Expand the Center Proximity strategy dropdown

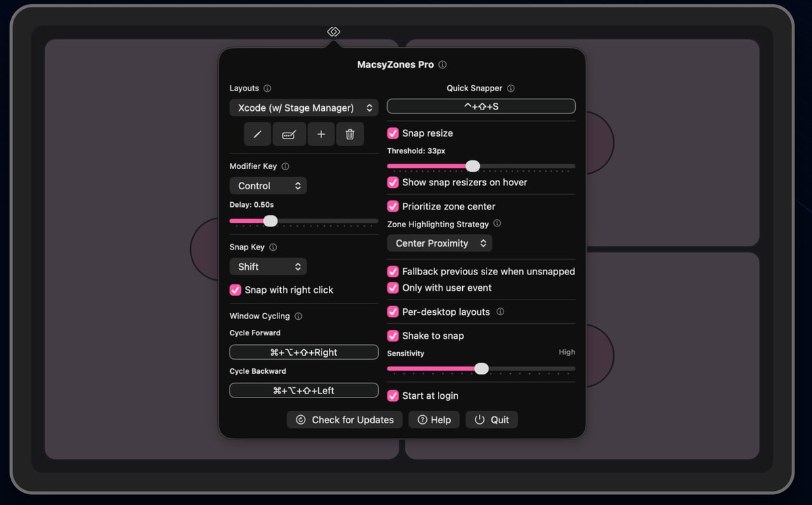point(439,243)
